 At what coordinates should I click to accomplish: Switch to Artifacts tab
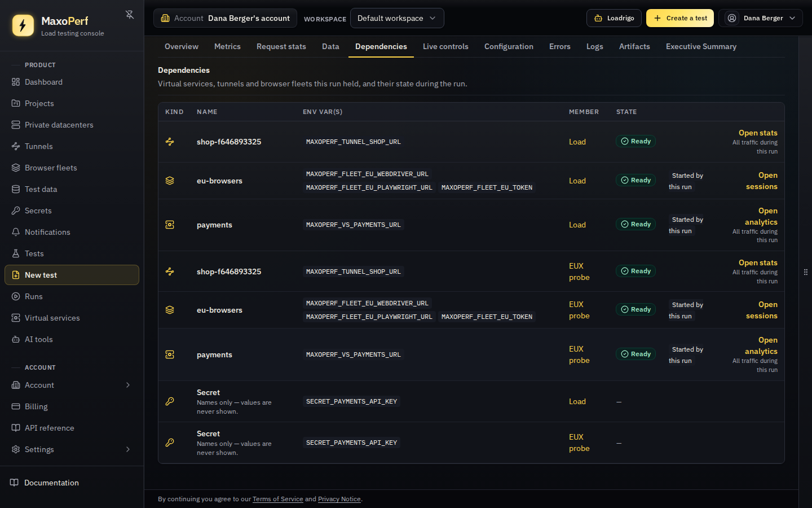click(x=634, y=46)
